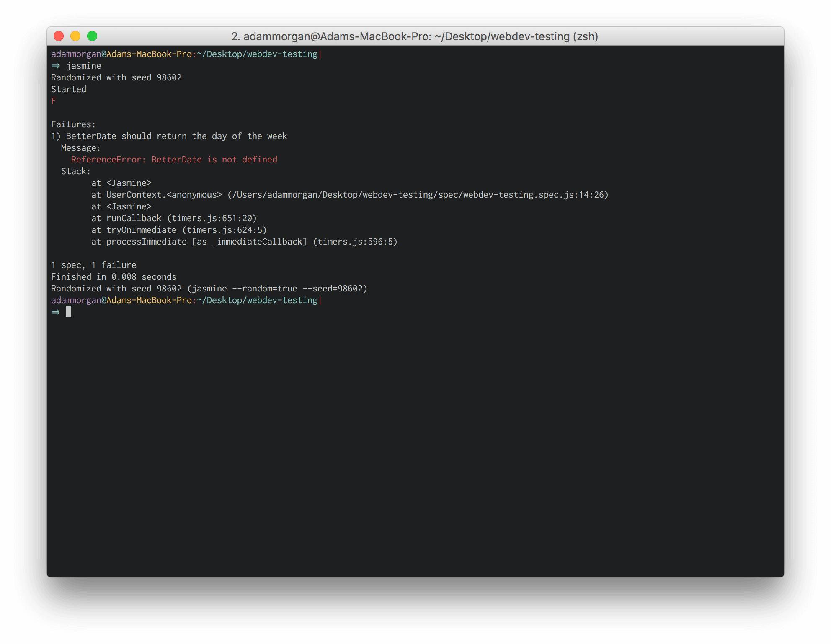Click 'Finished in 0.008 seconds' line
The height and width of the screenshot is (644, 831).
coord(114,277)
